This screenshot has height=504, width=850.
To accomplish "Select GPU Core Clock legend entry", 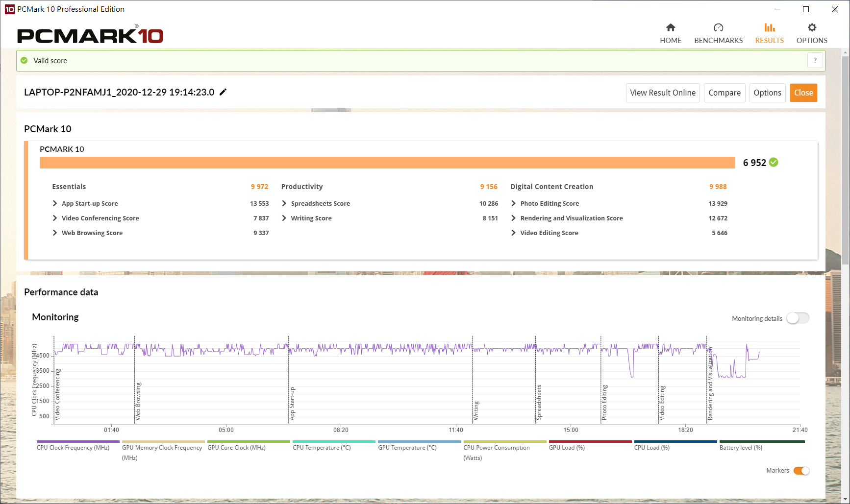I will point(249,445).
